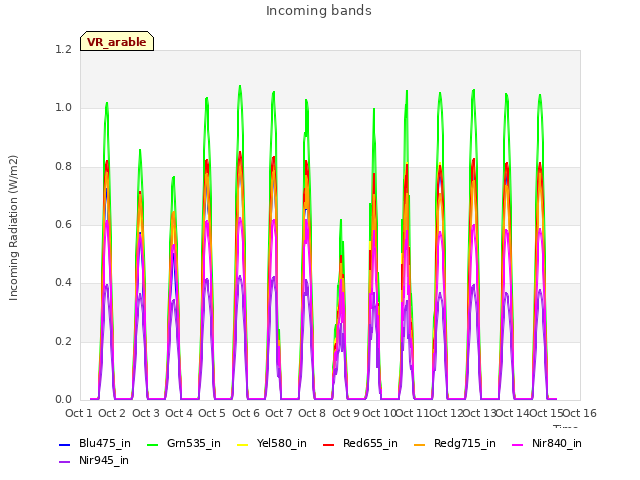Click the 0.8 y-axis tick label
The height and width of the screenshot is (480, 640).
(63, 167)
